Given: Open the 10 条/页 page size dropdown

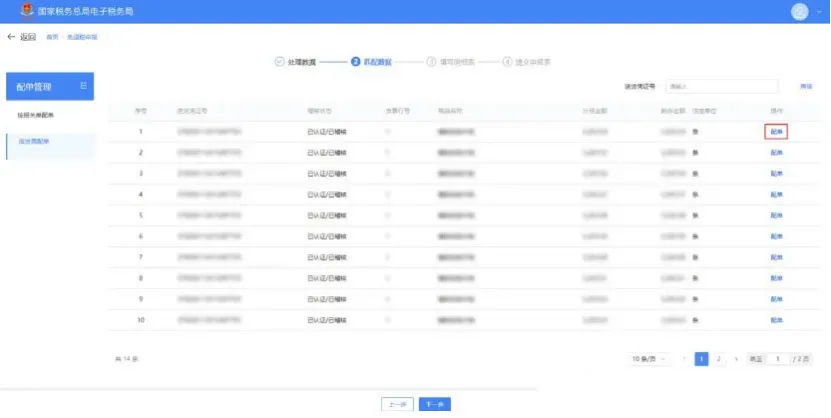Looking at the screenshot, I should tap(649, 359).
